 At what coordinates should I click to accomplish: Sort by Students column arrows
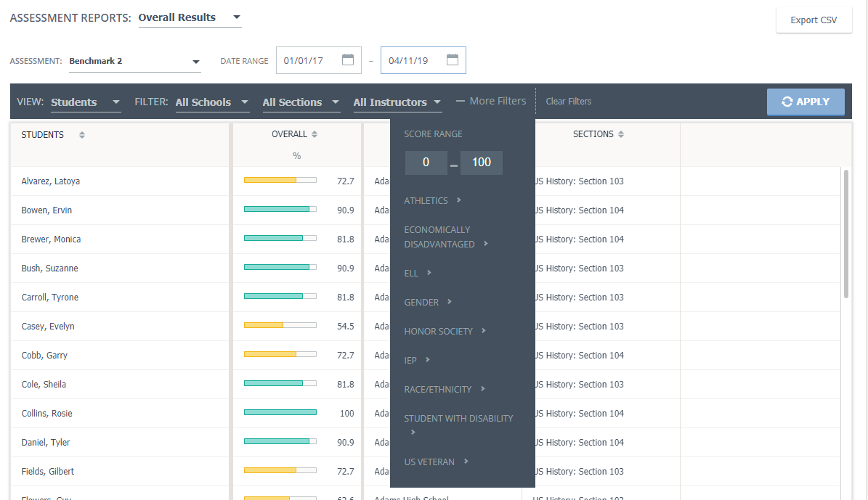tap(82, 135)
